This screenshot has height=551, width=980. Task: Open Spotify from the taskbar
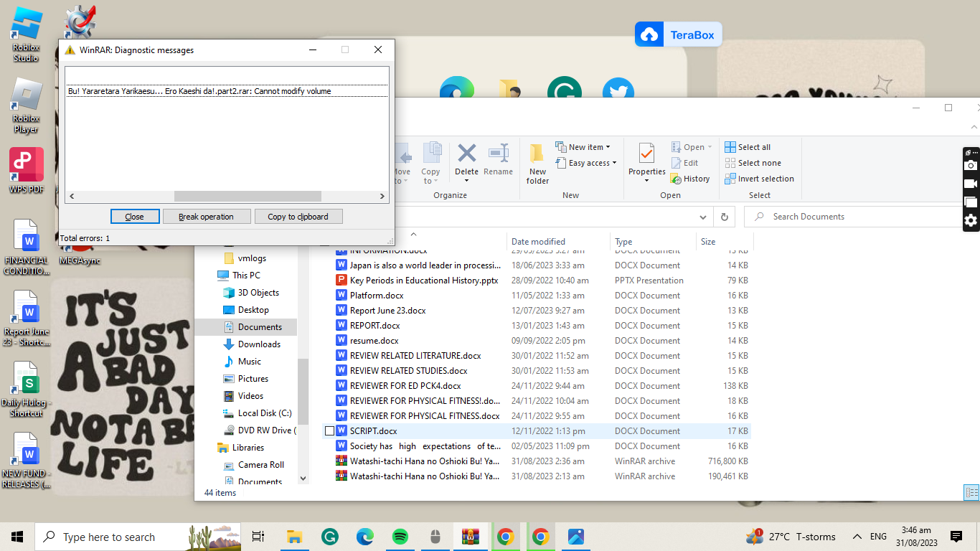(x=400, y=537)
